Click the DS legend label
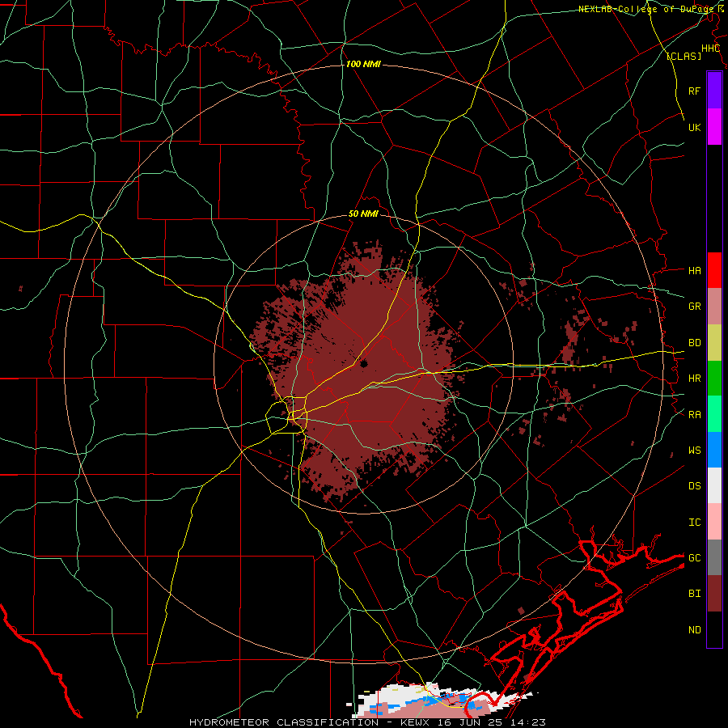 (694, 486)
